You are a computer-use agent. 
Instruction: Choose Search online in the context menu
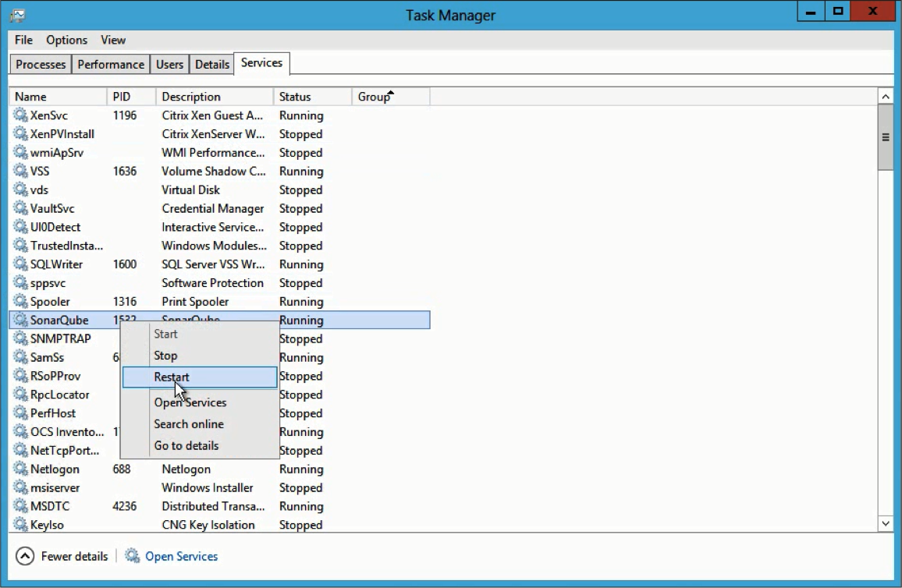coord(200,424)
